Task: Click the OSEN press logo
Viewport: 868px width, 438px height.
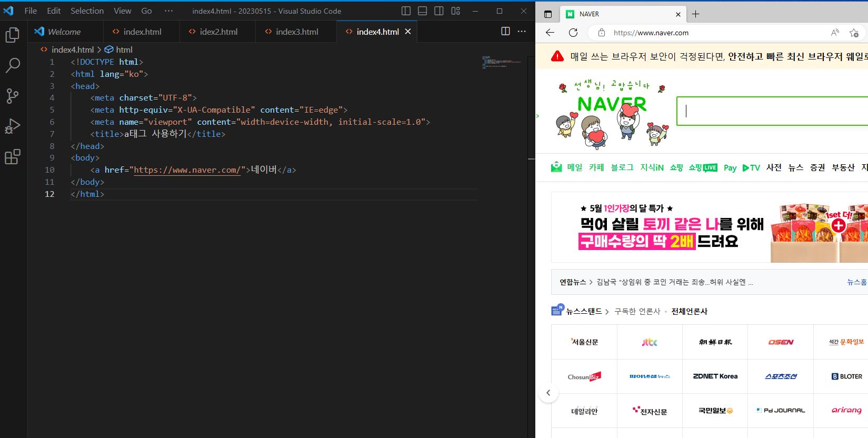Action: [x=781, y=342]
